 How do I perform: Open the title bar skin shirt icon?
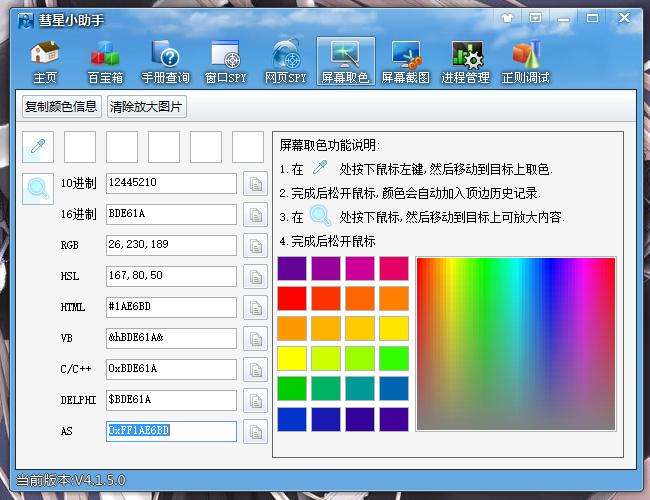click(508, 17)
